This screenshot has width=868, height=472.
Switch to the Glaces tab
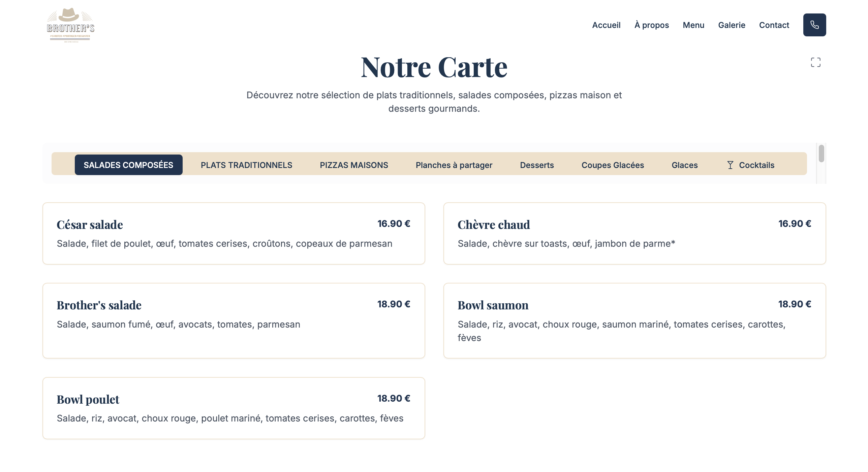(684, 165)
